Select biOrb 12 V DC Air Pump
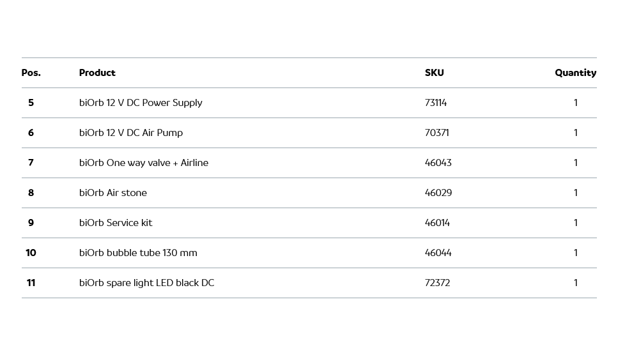The height and width of the screenshot is (364, 618). coord(131,133)
